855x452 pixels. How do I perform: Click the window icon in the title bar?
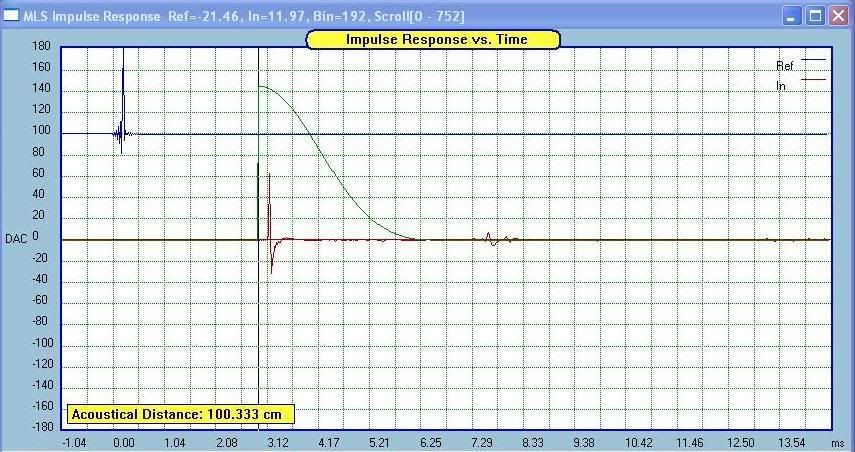coord(11,15)
